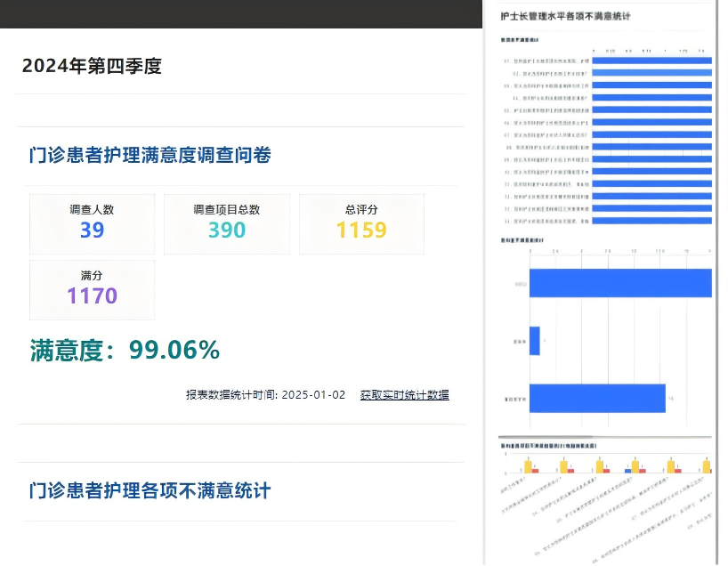Click the 报表数据统计时间 2025-01-02 text
This screenshot has width=728, height=566.
click(265, 395)
